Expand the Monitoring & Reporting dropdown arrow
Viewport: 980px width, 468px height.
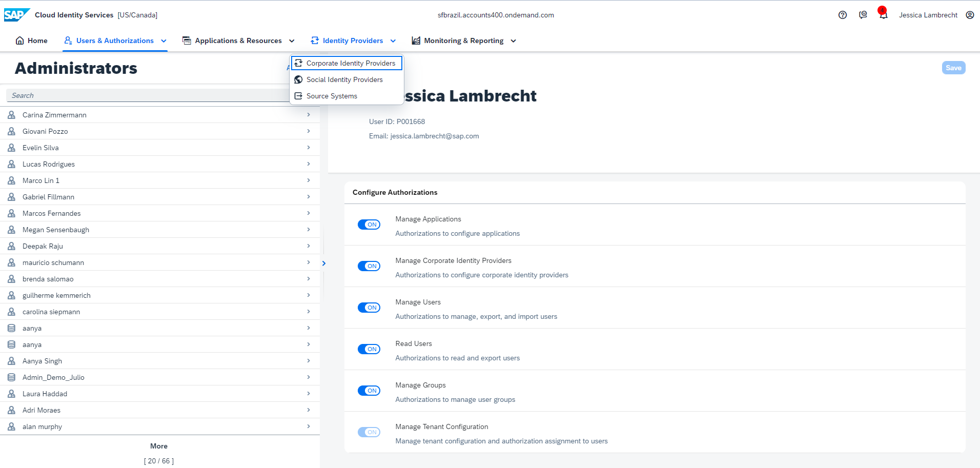coord(513,41)
